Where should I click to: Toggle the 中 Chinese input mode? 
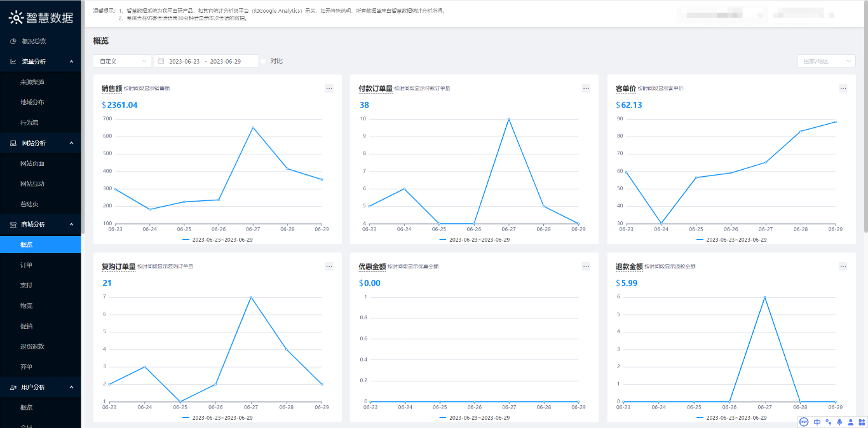817,422
